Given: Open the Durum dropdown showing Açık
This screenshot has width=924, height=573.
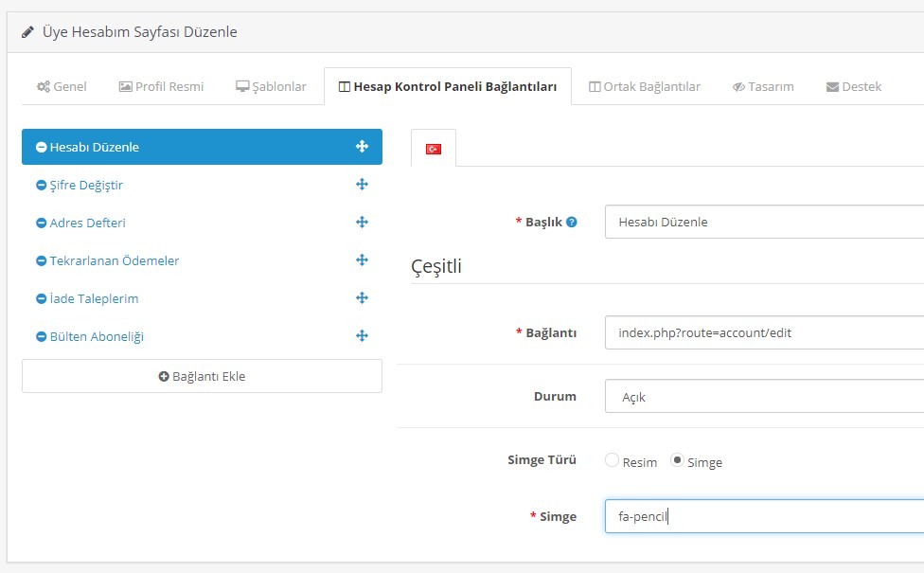Looking at the screenshot, I should 764,396.
